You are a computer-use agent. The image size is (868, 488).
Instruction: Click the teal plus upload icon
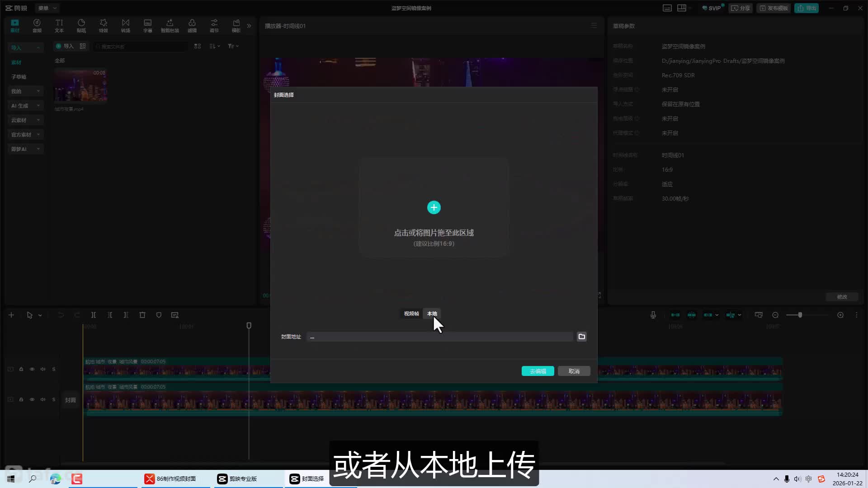(434, 207)
